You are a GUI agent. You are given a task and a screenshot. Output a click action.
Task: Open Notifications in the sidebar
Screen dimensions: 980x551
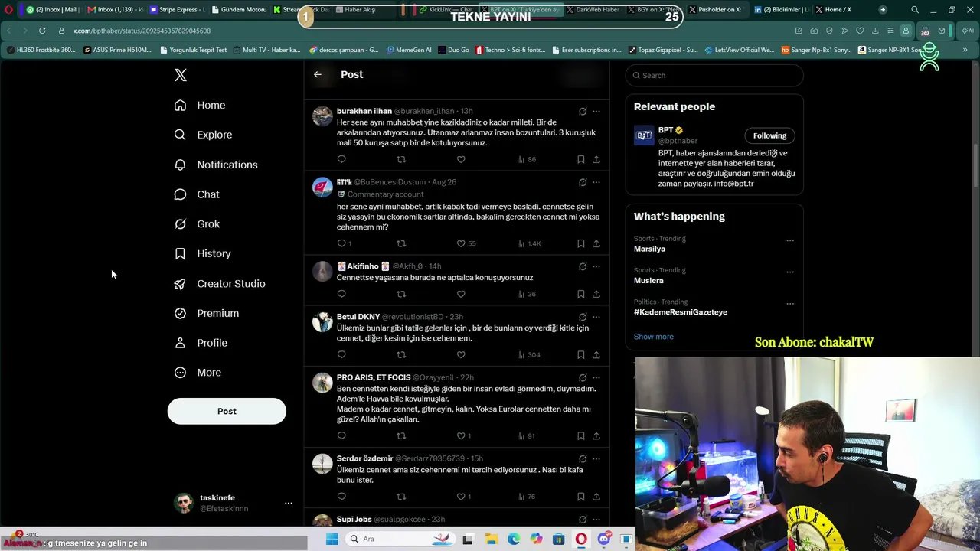coord(216,165)
